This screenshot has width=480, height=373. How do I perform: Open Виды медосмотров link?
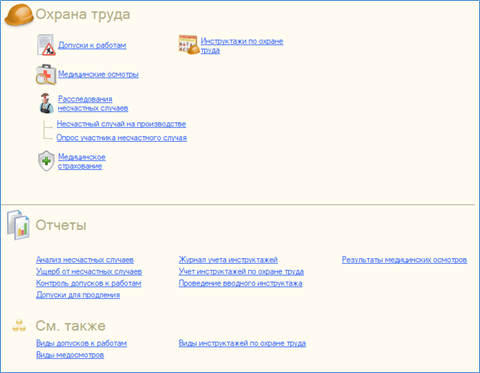coord(70,355)
